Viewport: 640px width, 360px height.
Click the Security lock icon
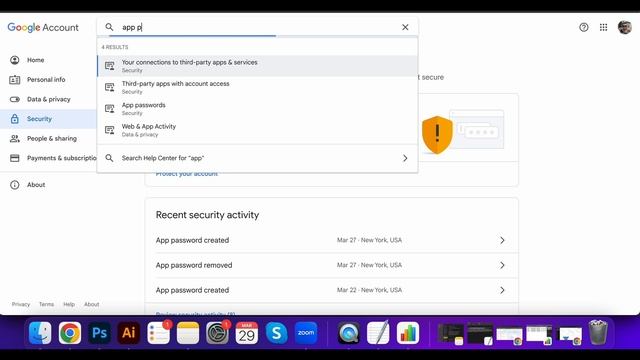(15, 119)
